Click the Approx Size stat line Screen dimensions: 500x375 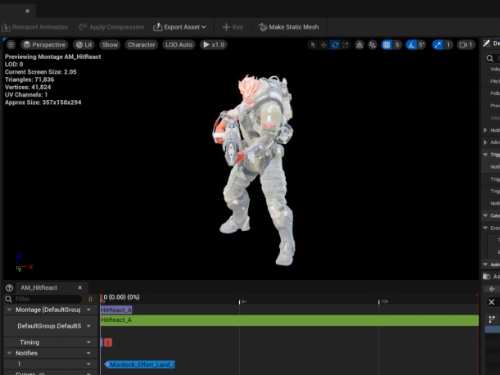[x=43, y=102]
